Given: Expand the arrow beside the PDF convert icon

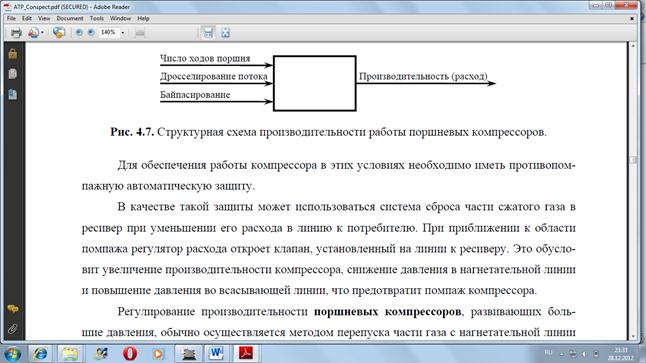Looking at the screenshot, I should pyautogui.click(x=42, y=33).
